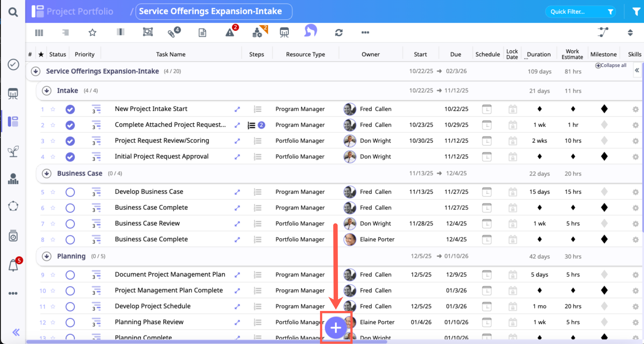Open the alerts triangle icon in toolbar
644x344 pixels.
click(230, 33)
